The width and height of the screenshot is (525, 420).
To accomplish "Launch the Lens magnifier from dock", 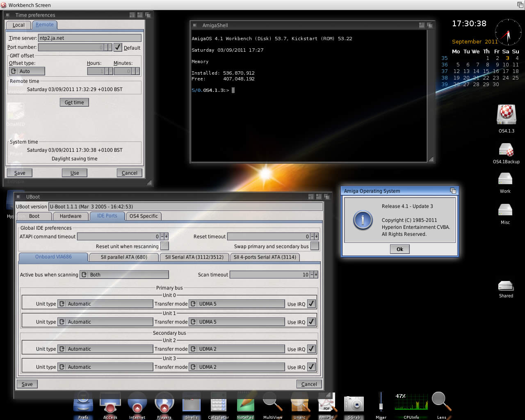I will coord(441,402).
